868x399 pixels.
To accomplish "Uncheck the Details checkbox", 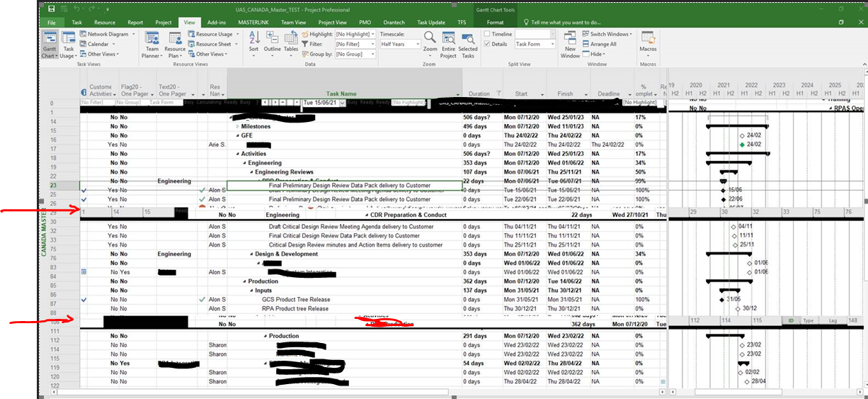I will pyautogui.click(x=488, y=44).
